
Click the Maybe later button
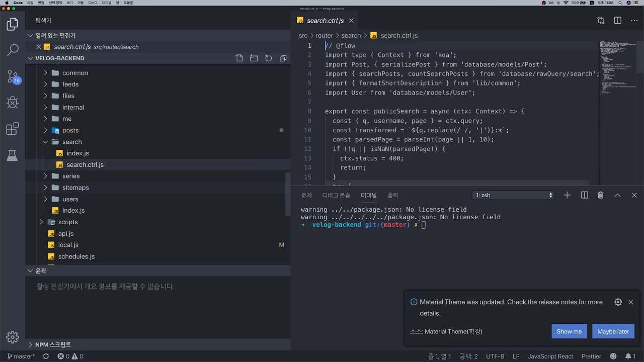613,331
